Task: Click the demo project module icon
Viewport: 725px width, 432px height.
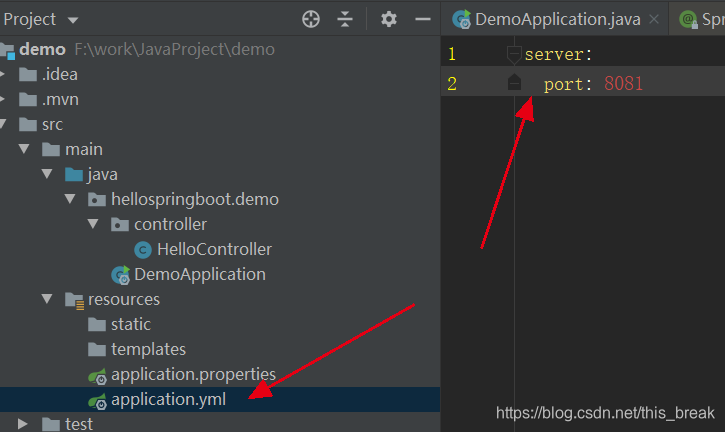Action: (7, 51)
